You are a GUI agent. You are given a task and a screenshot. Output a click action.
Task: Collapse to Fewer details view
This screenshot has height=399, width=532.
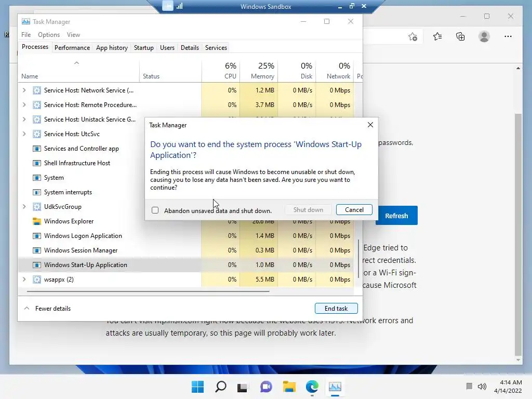click(x=47, y=309)
